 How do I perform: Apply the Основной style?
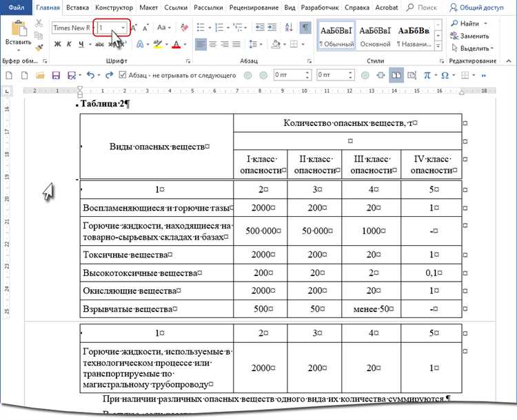375,36
